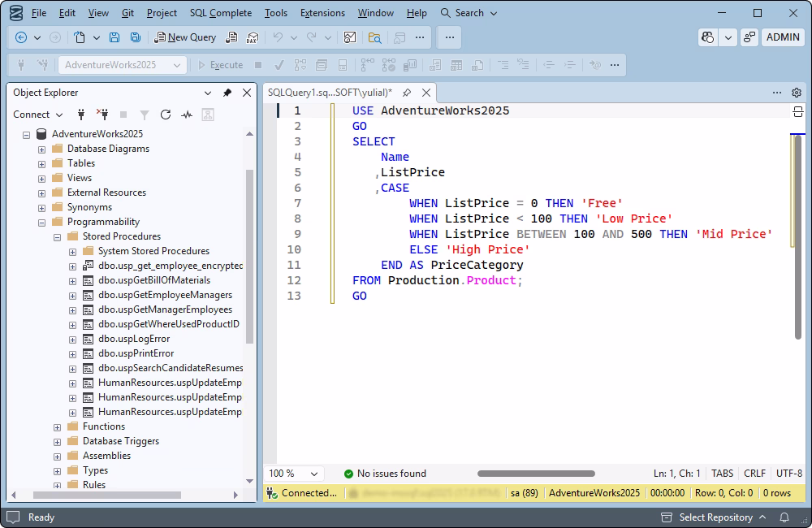812x528 pixels.
Task: Switch to the SQLQuery1.sql tab
Action: (x=330, y=93)
